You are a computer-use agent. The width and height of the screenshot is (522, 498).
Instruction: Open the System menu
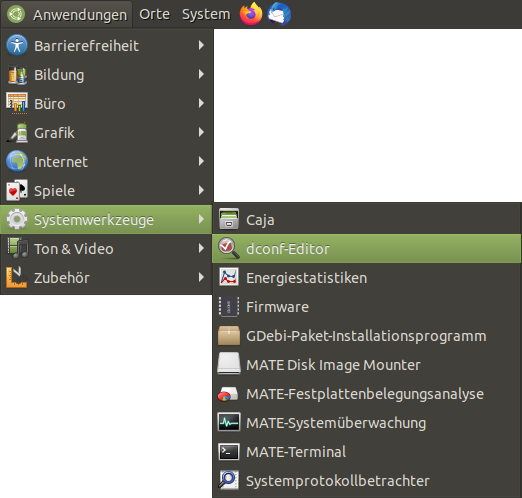[206, 14]
